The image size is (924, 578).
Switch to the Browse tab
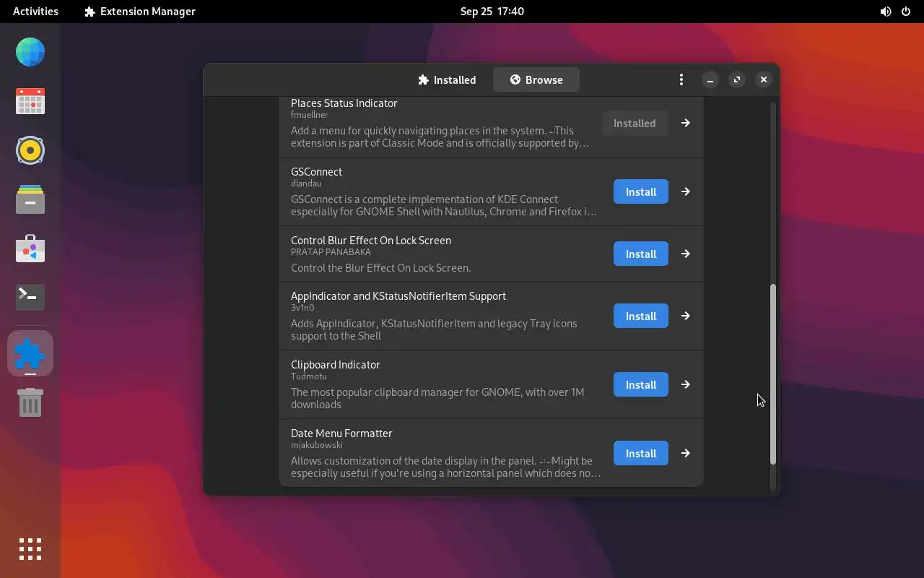point(536,79)
